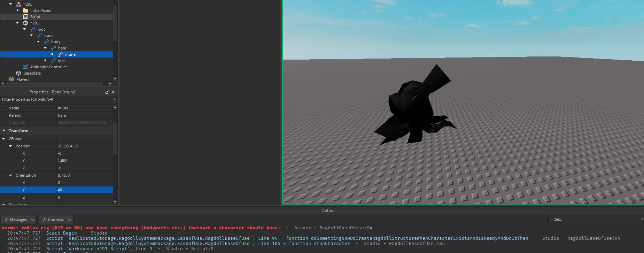Click Explorer scrollbar down arrow
The width and height of the screenshot is (644, 253).
coord(115,79)
